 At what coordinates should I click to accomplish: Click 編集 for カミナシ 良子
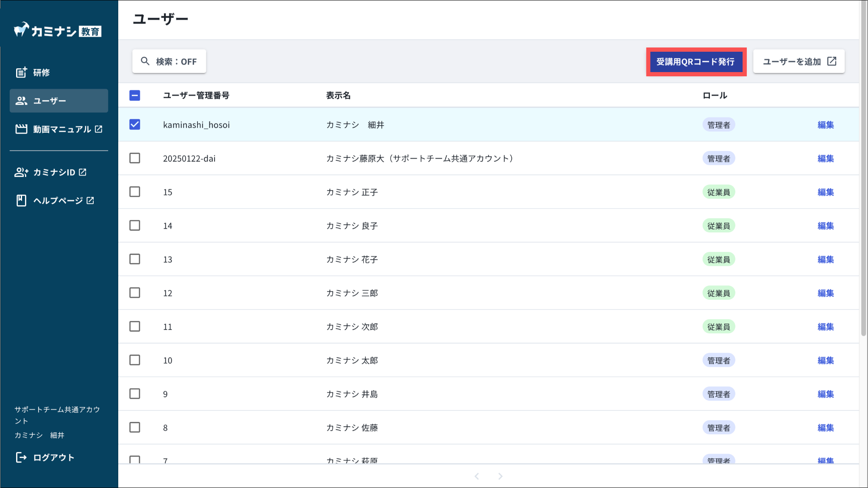coord(826,226)
